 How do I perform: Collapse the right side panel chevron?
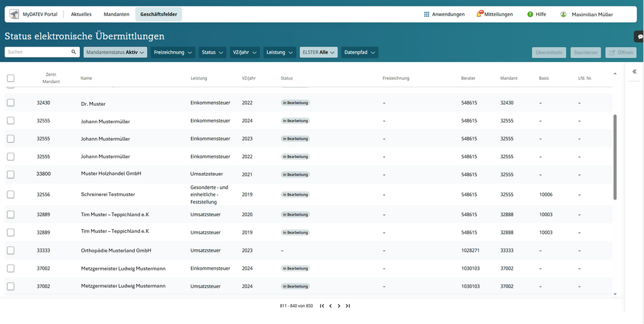(x=634, y=72)
